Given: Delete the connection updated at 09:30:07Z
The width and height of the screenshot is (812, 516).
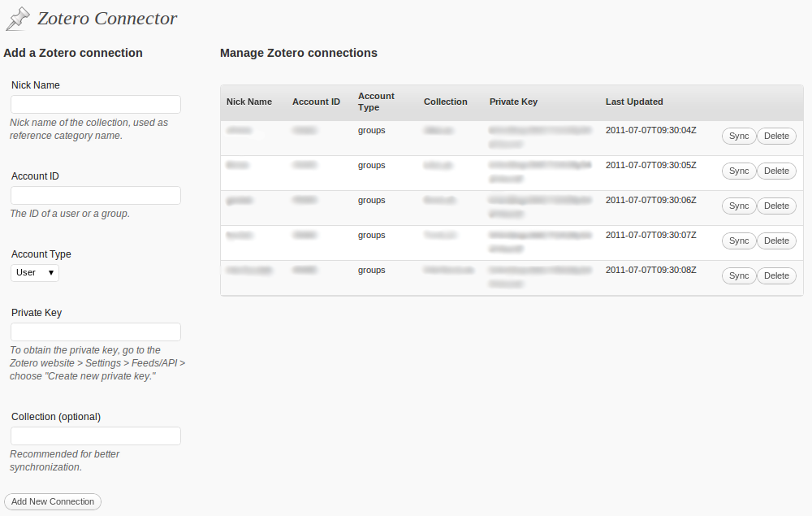Looking at the screenshot, I should [776, 241].
